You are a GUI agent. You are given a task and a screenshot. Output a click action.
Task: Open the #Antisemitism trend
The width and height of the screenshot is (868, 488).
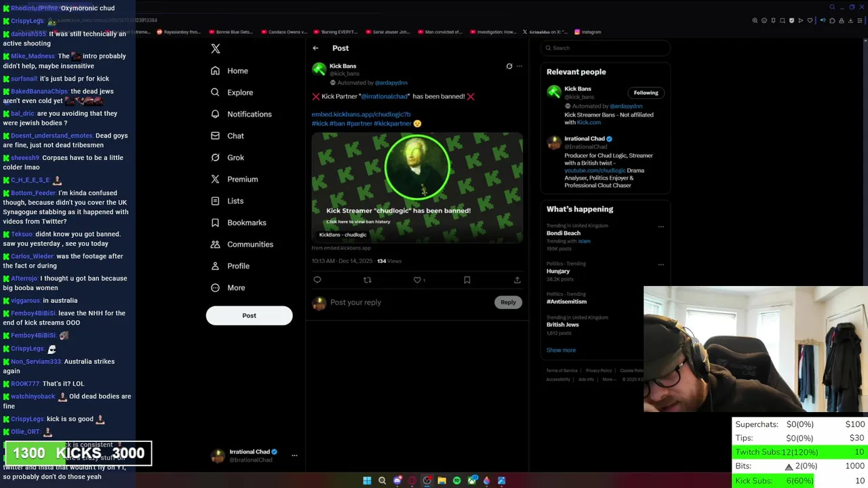567,302
